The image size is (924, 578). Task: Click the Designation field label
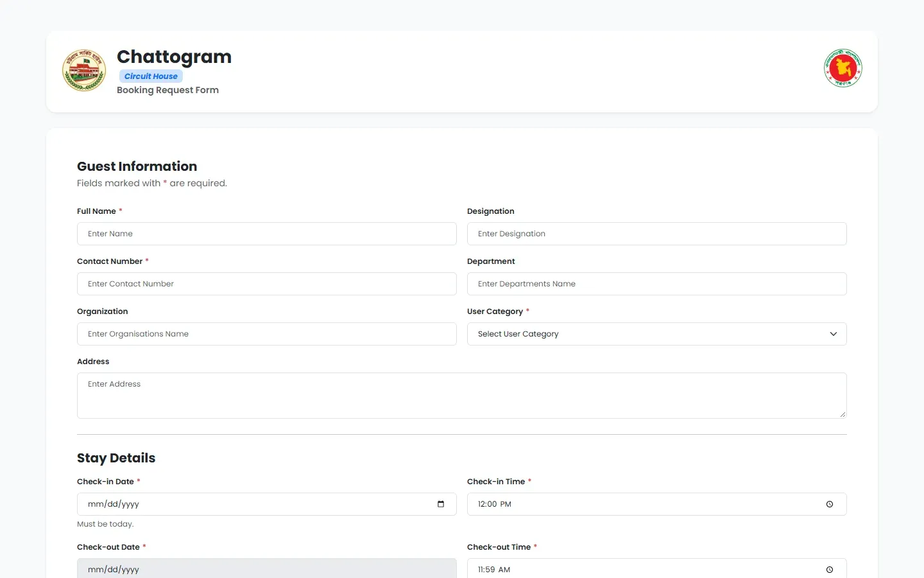pos(491,211)
